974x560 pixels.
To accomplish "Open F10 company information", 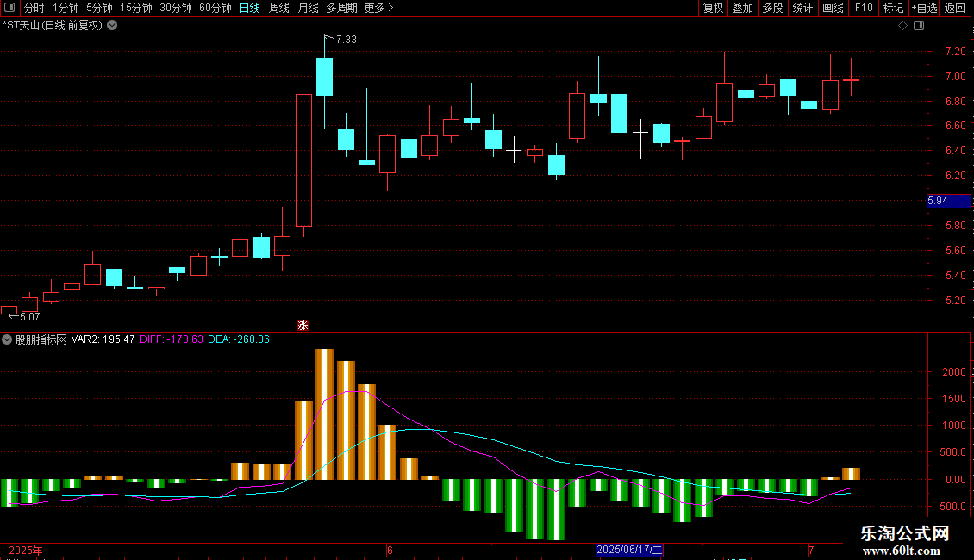I will [864, 8].
